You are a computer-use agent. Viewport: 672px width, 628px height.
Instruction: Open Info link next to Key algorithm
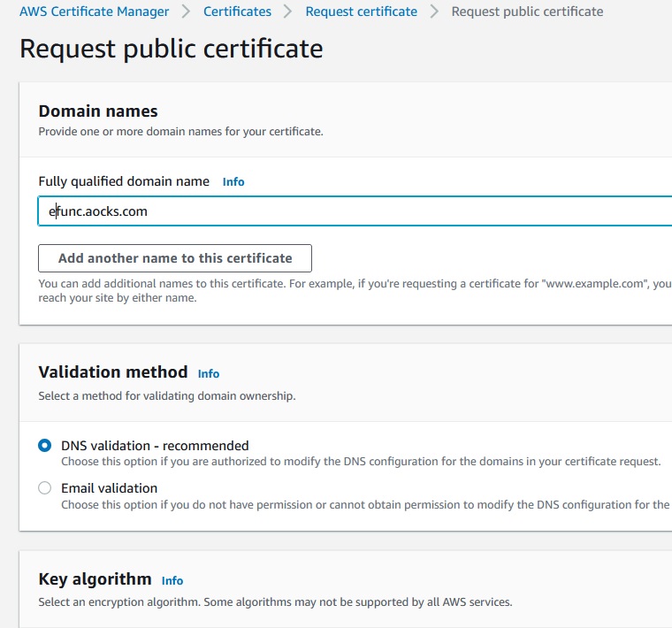(172, 580)
